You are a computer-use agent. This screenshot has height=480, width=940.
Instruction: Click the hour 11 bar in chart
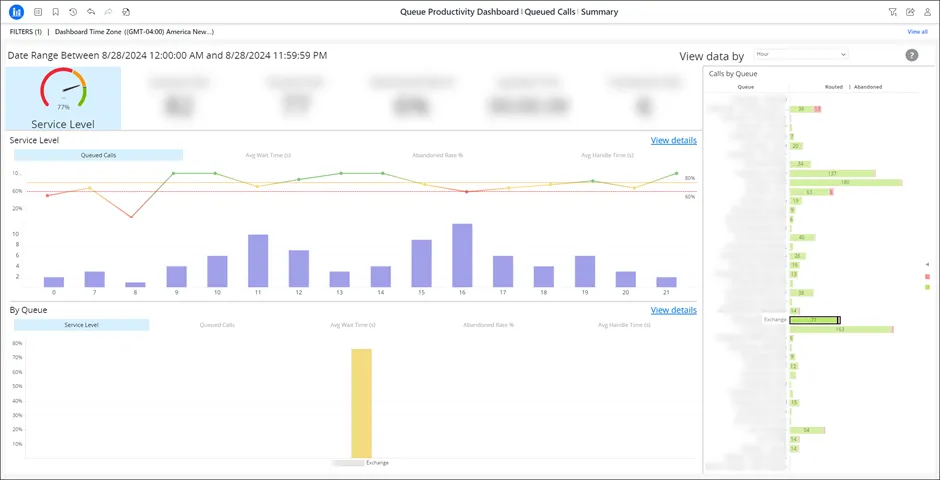tap(258, 261)
